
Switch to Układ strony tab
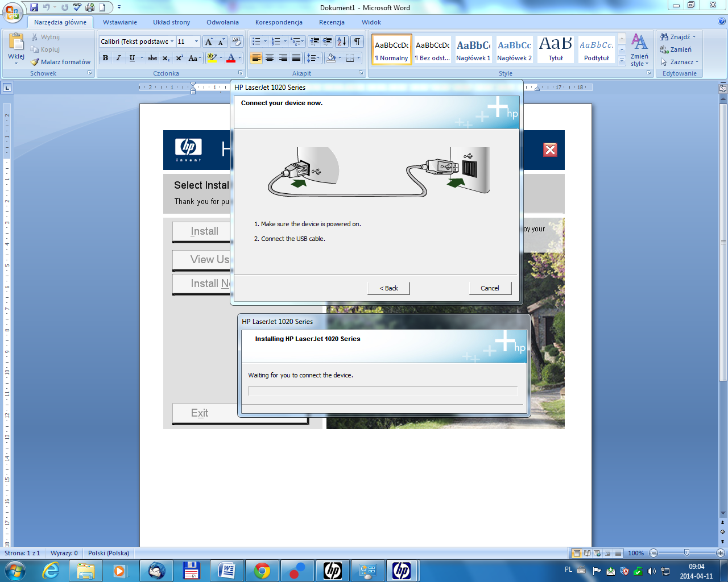(171, 22)
